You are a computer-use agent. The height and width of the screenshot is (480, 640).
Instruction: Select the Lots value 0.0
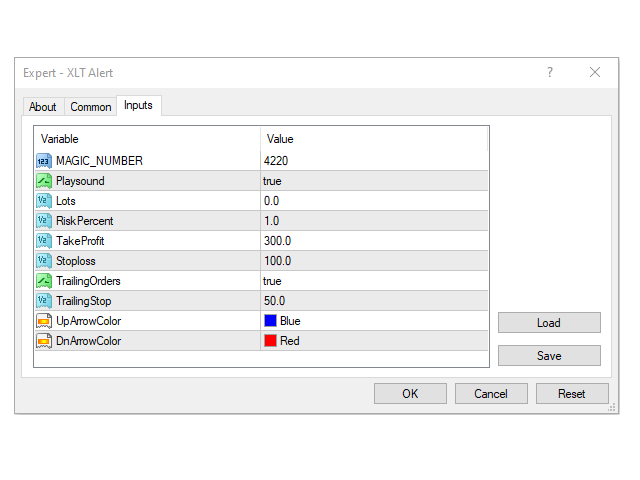point(271,201)
